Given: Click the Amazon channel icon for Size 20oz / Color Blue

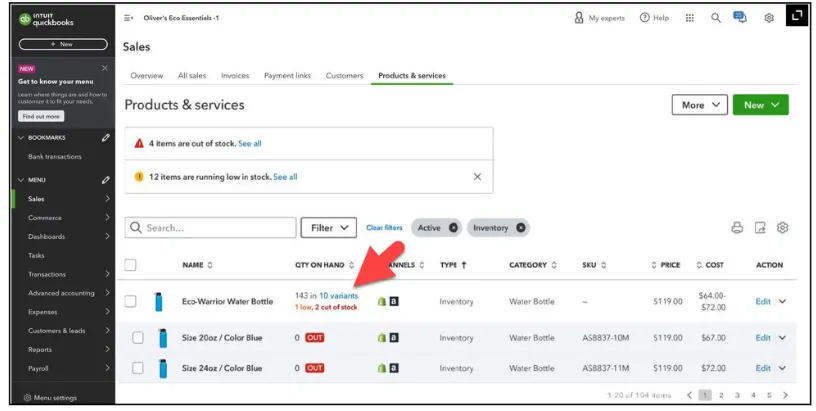Looking at the screenshot, I should (x=394, y=338).
